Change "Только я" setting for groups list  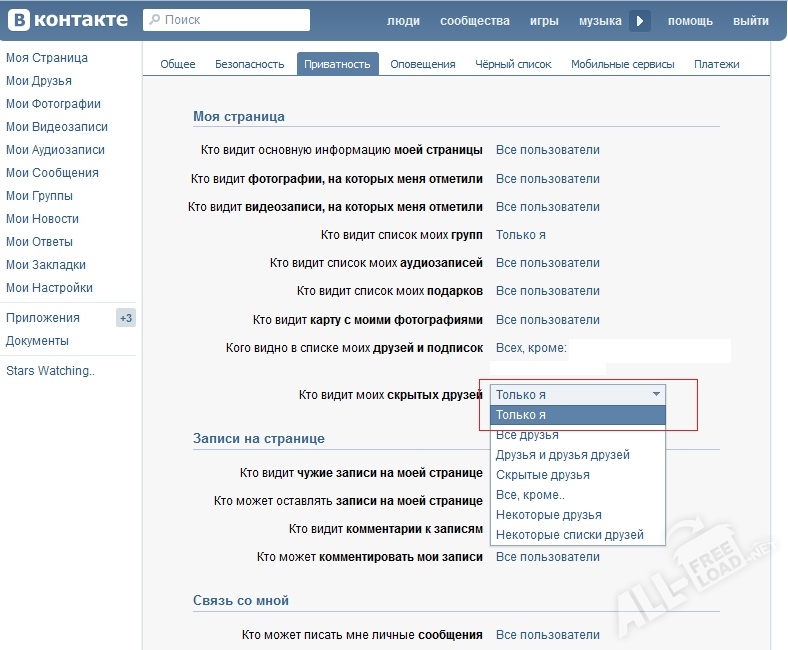[x=520, y=235]
